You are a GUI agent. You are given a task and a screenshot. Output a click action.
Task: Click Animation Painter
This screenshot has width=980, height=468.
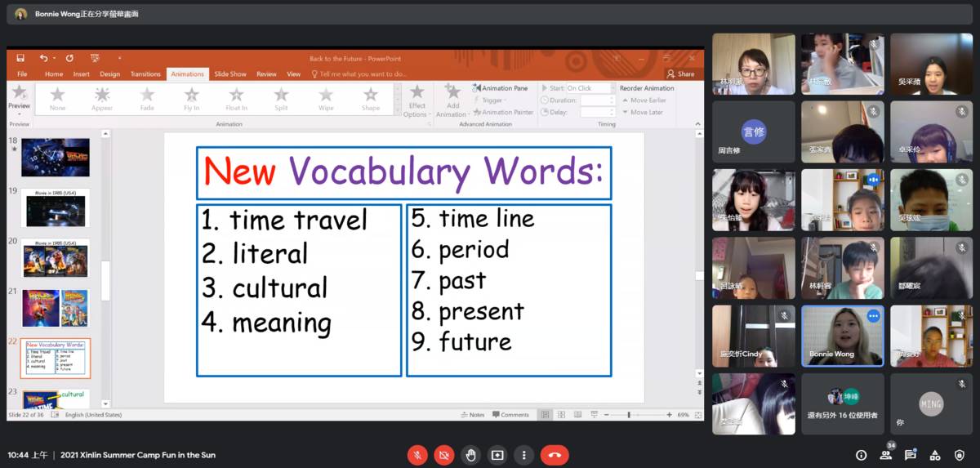pos(503,113)
